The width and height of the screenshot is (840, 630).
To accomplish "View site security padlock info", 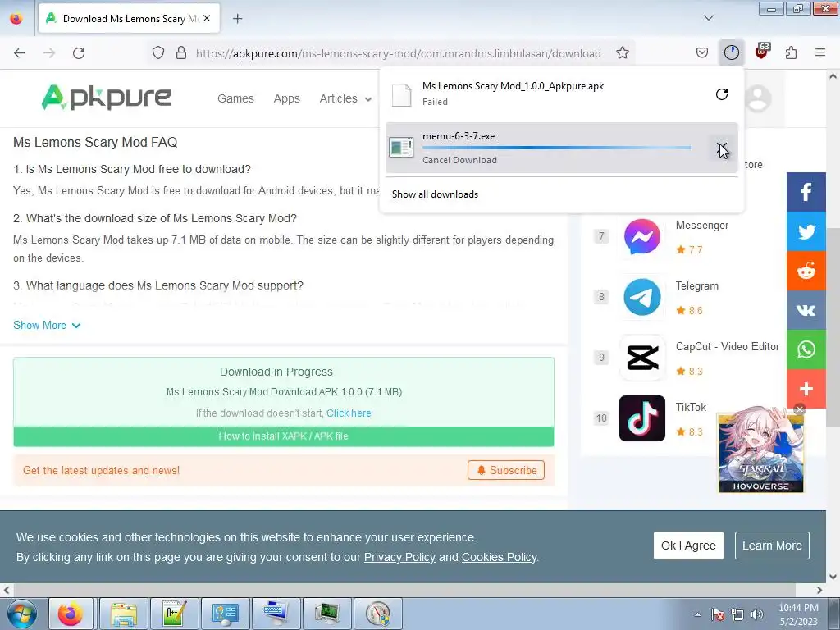I will pyautogui.click(x=181, y=53).
